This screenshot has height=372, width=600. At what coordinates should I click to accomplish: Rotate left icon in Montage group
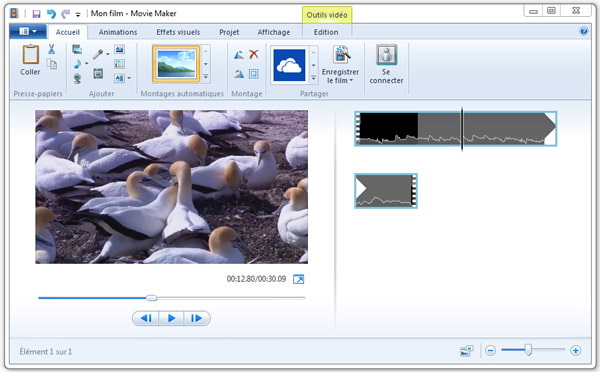[239, 55]
